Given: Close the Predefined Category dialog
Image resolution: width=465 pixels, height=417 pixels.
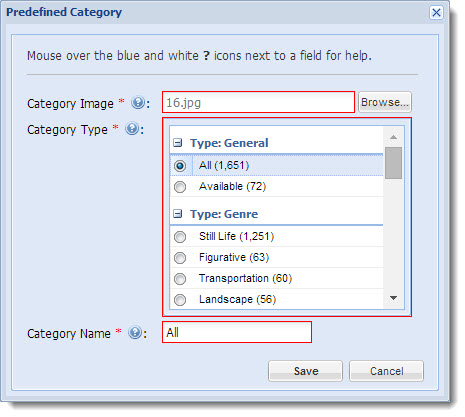Looking at the screenshot, I should (436, 13).
